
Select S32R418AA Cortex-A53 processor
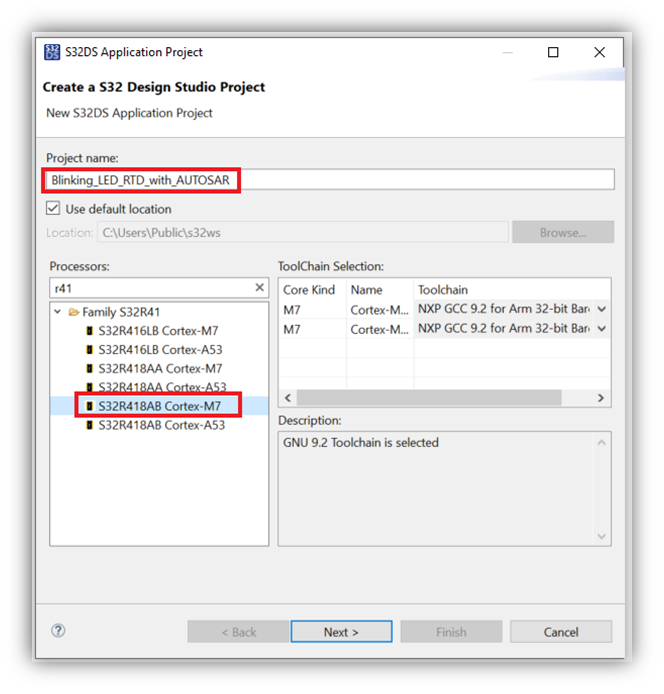[x=161, y=387]
